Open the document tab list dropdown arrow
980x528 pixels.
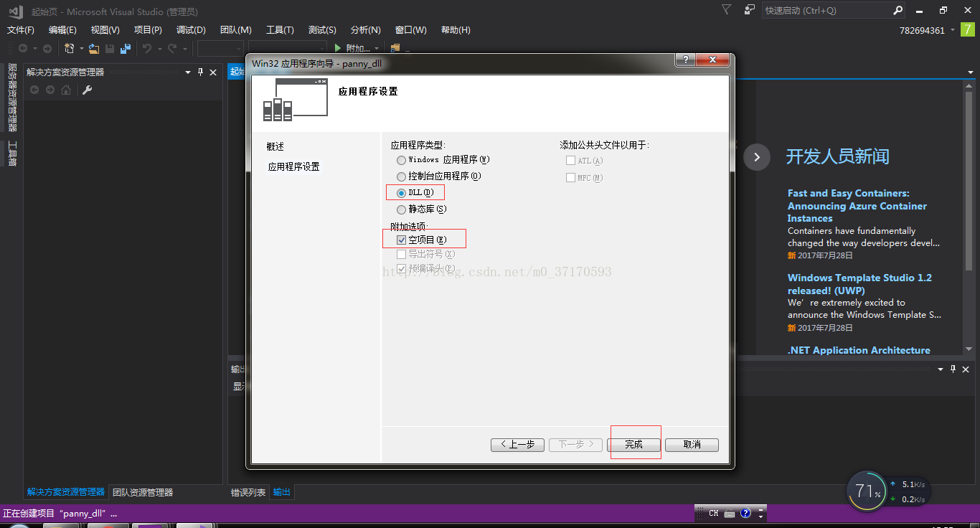pyautogui.click(x=971, y=72)
